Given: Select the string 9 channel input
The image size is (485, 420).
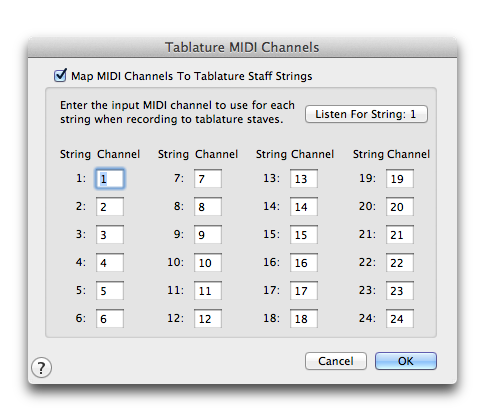Looking at the screenshot, I should [208, 235].
